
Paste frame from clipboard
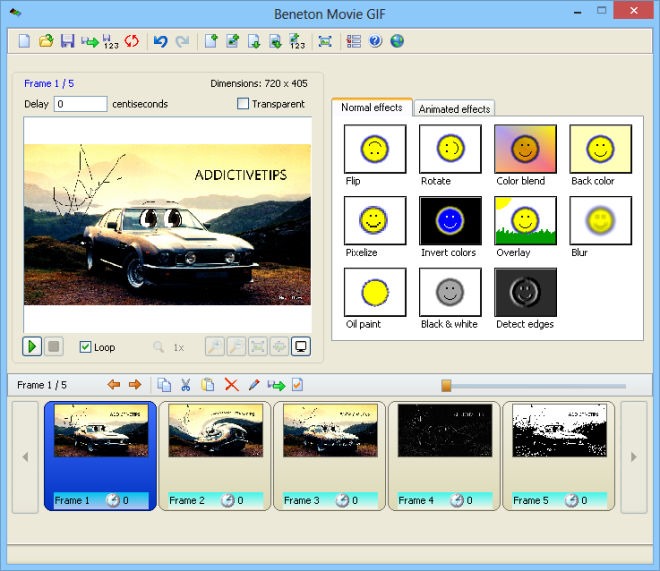coord(208,385)
